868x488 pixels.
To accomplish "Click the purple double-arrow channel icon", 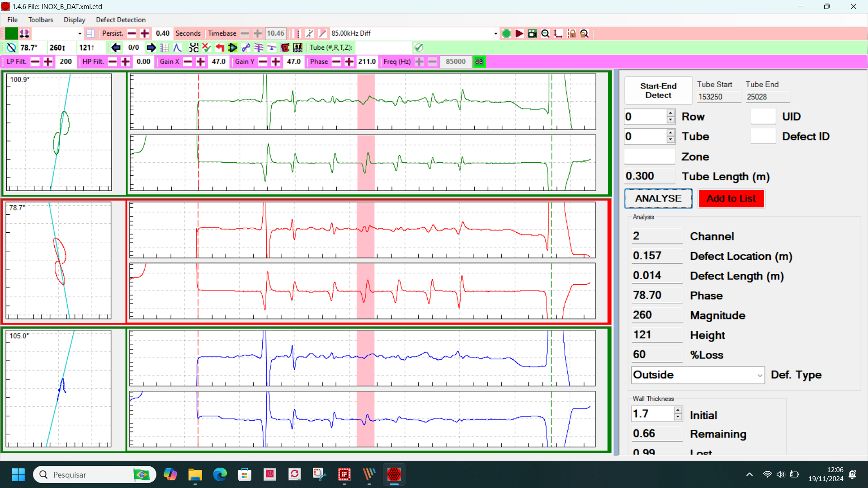I will (x=24, y=33).
